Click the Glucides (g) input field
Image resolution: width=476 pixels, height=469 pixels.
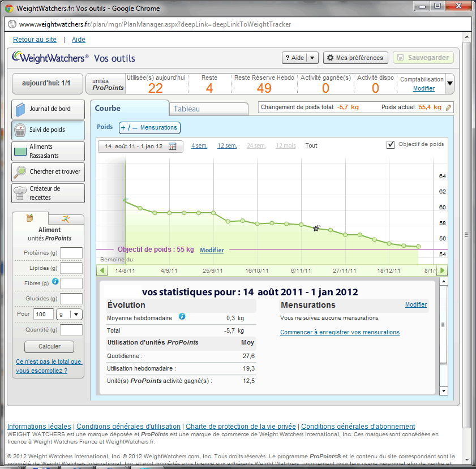[x=71, y=299]
